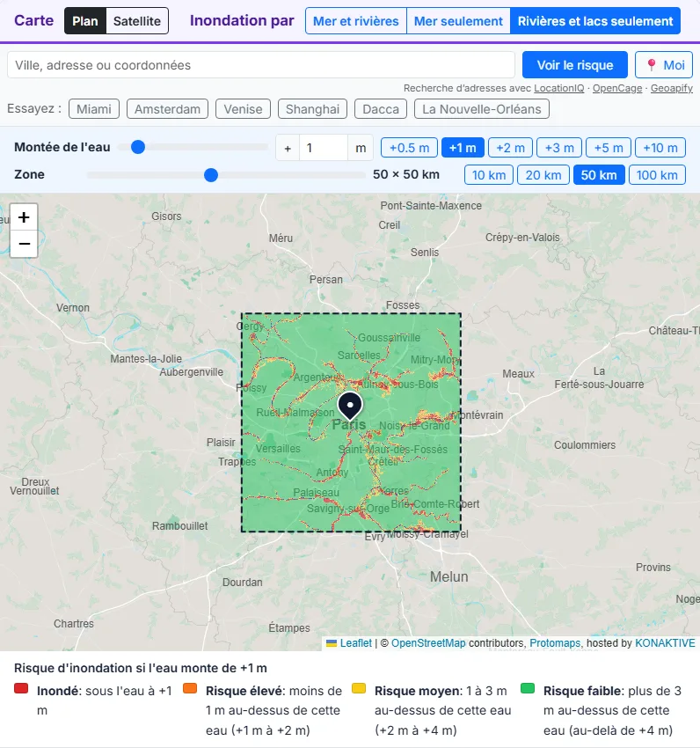Click the Montée de l'eau slider handle
This screenshot has height=748, width=700.
coord(138,147)
